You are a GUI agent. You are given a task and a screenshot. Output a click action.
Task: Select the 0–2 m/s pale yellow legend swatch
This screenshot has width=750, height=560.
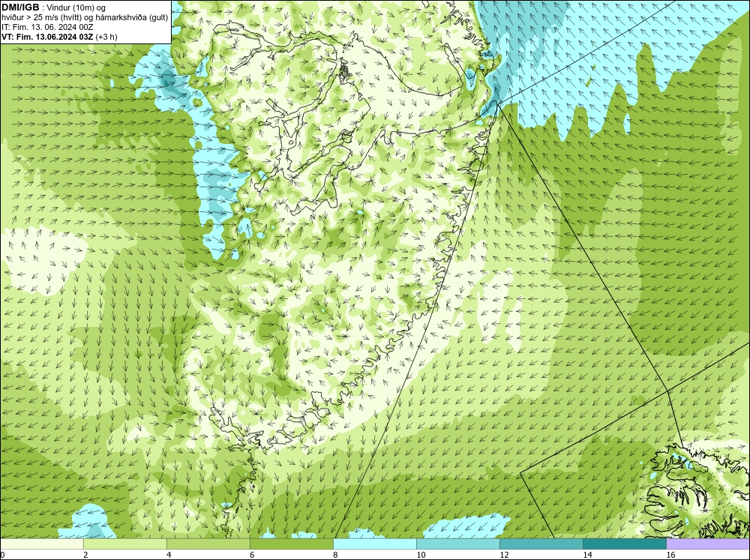click(x=42, y=544)
